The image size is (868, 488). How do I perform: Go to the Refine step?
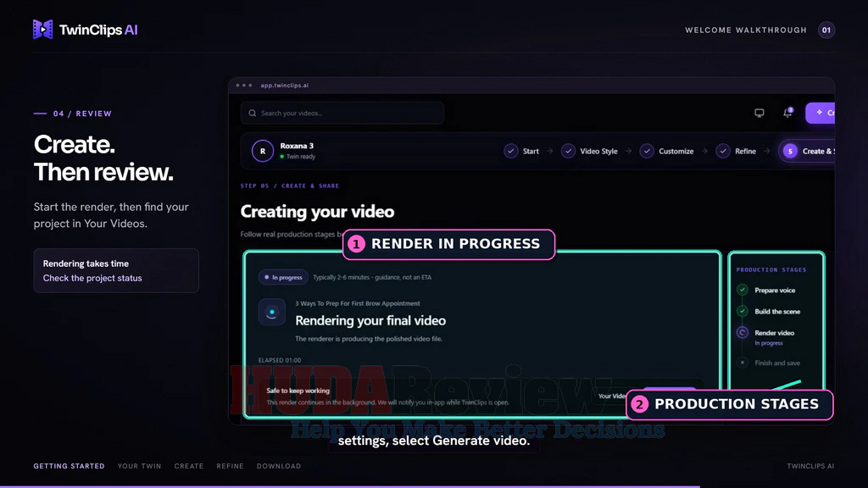(x=736, y=151)
